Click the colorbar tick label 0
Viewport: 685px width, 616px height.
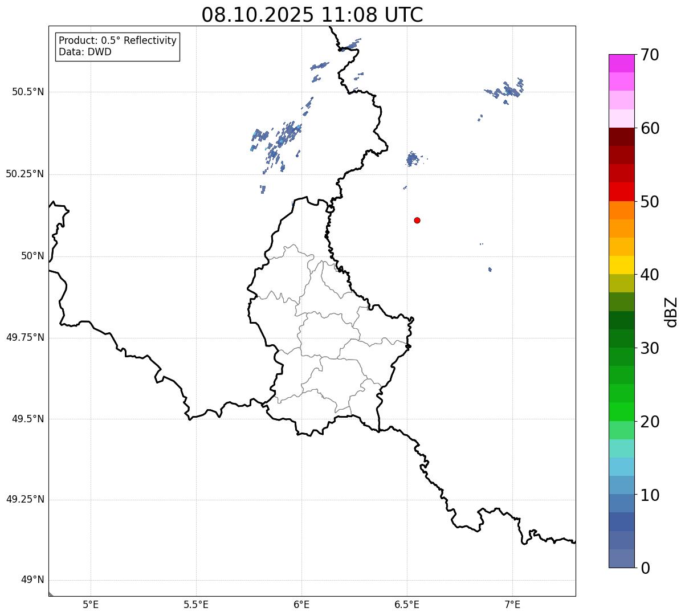click(645, 568)
